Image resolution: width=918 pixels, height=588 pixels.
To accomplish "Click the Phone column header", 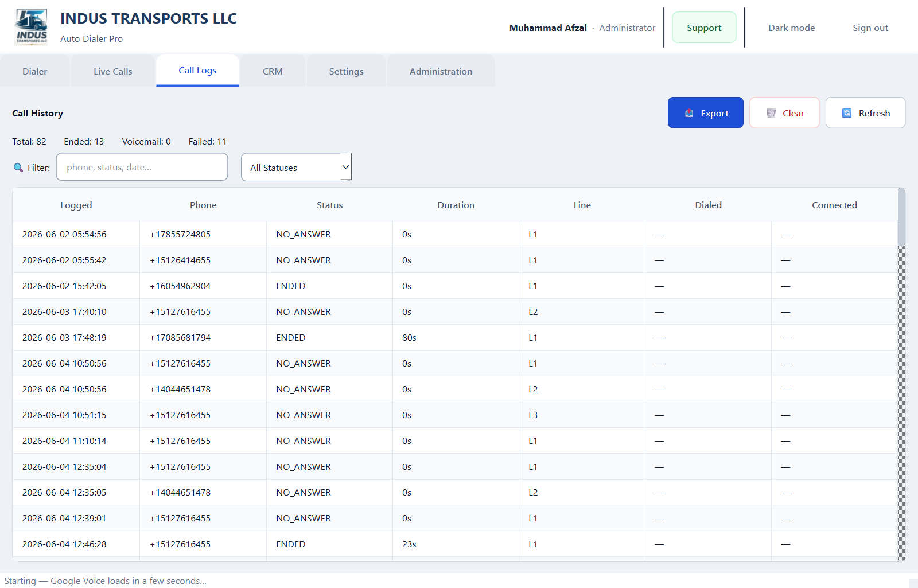I will pos(203,205).
